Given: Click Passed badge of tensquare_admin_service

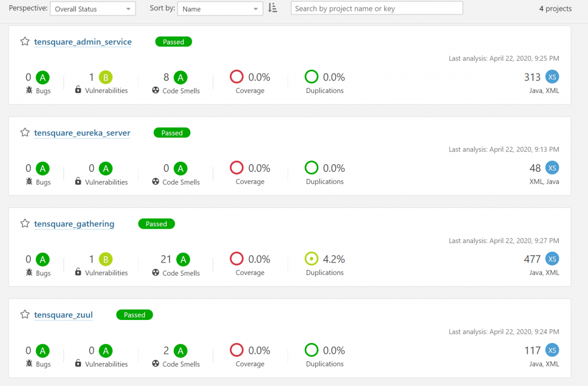Looking at the screenshot, I should pos(173,41).
